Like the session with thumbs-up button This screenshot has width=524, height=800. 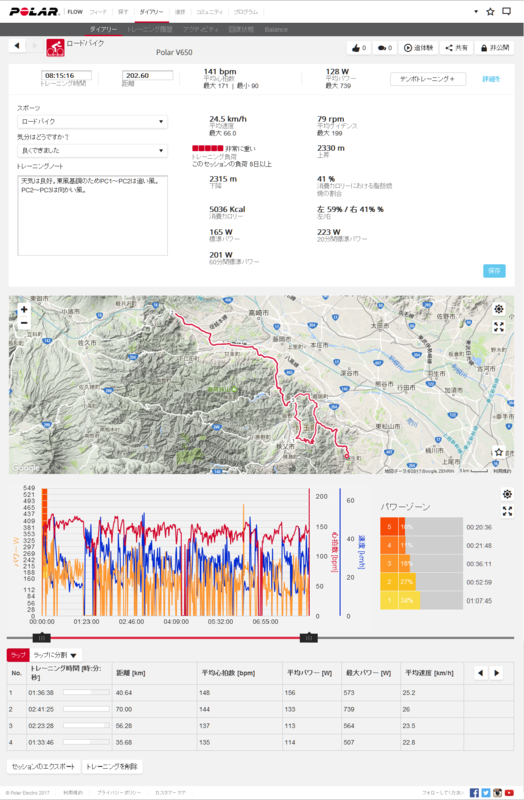pyautogui.click(x=359, y=48)
